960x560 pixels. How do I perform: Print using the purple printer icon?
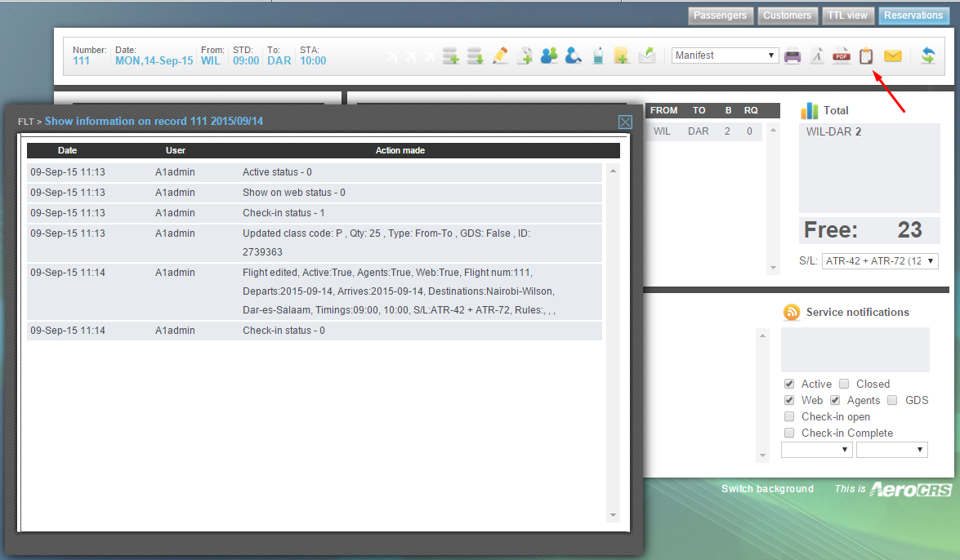pyautogui.click(x=793, y=56)
